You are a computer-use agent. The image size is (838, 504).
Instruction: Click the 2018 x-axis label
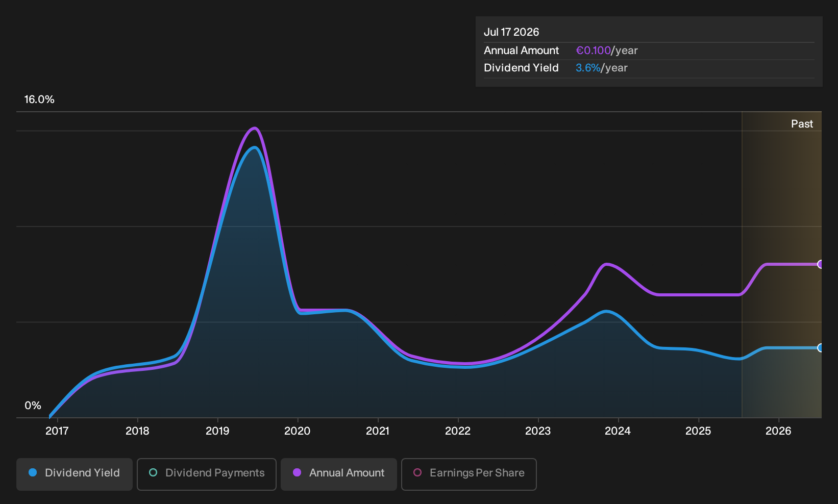[x=137, y=431]
